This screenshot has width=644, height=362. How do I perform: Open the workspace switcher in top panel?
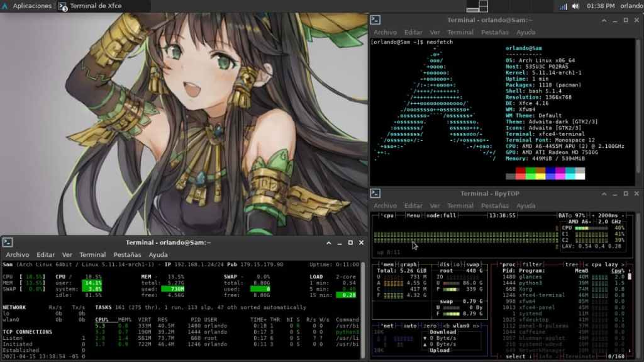coord(477,6)
